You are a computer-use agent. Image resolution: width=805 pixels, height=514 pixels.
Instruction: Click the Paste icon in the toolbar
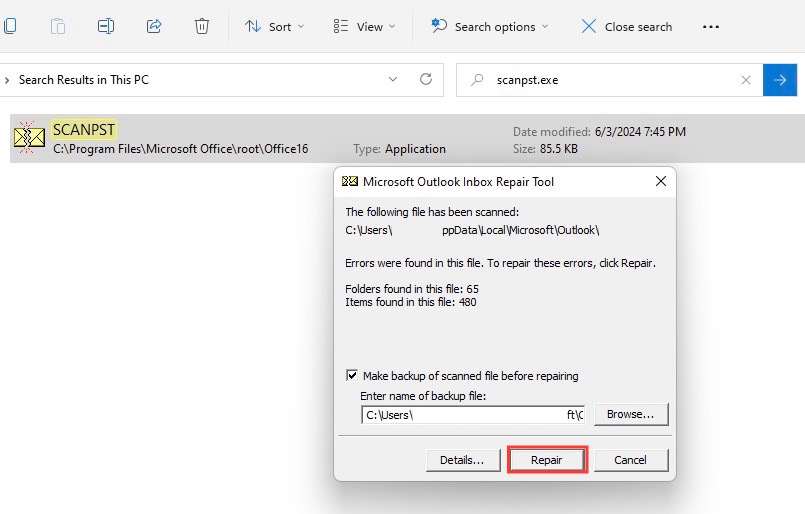[58, 26]
